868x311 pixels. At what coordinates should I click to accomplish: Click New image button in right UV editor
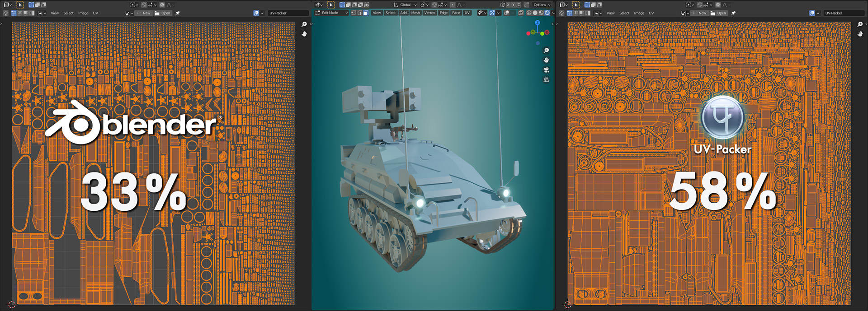pyautogui.click(x=700, y=13)
